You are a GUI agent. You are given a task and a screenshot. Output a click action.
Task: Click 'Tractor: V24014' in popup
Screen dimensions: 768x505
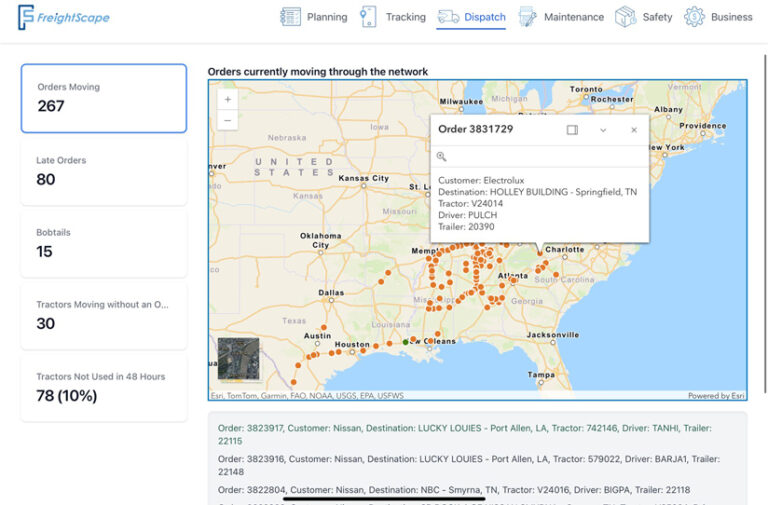click(470, 204)
